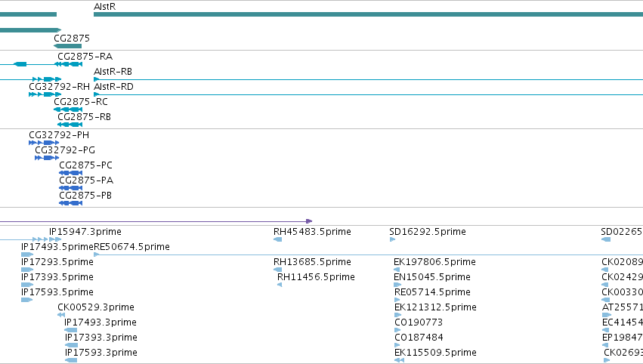
Task: Click the CG2875-PB protein label
Action: click(x=85, y=196)
